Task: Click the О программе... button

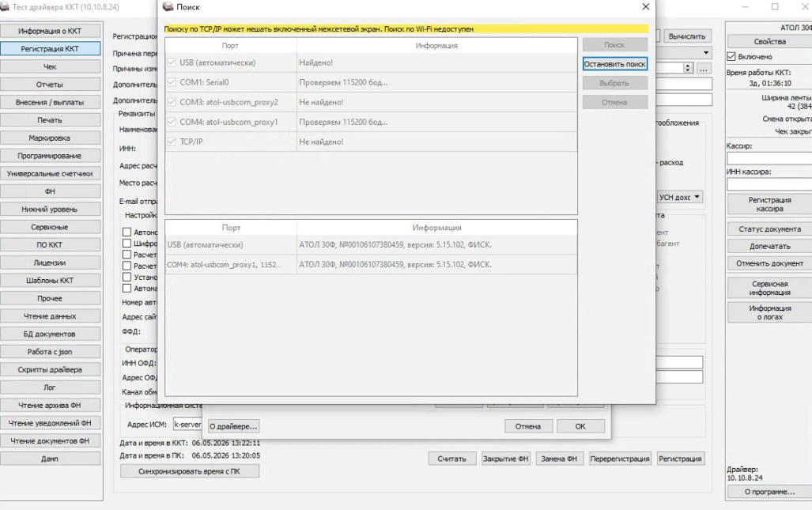Action: click(x=769, y=492)
